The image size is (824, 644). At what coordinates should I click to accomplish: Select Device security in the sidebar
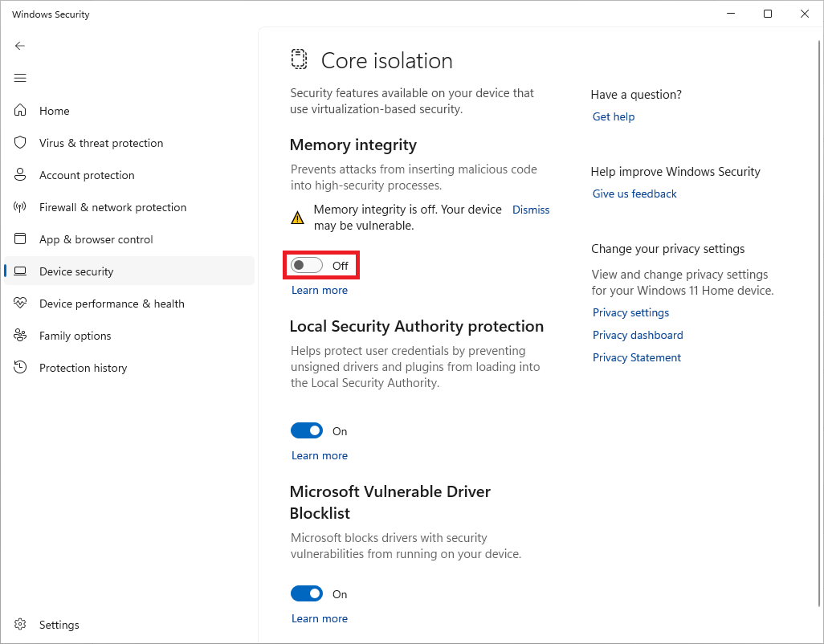click(x=78, y=271)
